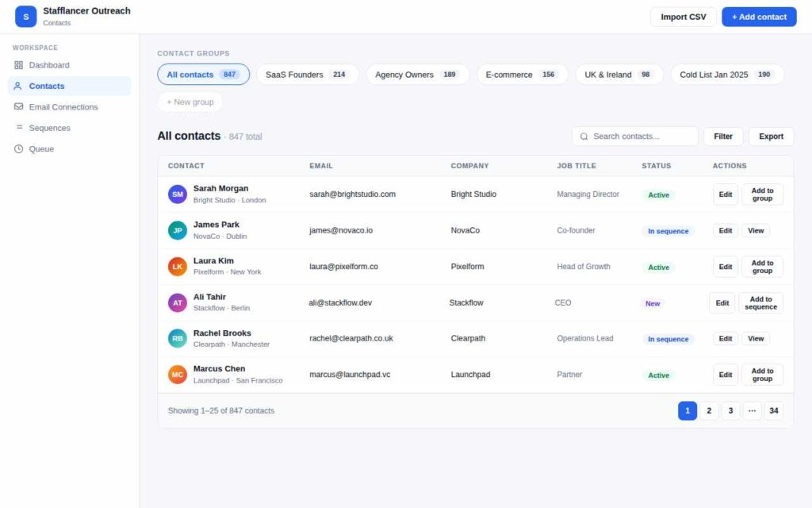The image size is (812, 508).
Task: Click the Stafflancer 'S' logo icon
Action: pos(26,17)
